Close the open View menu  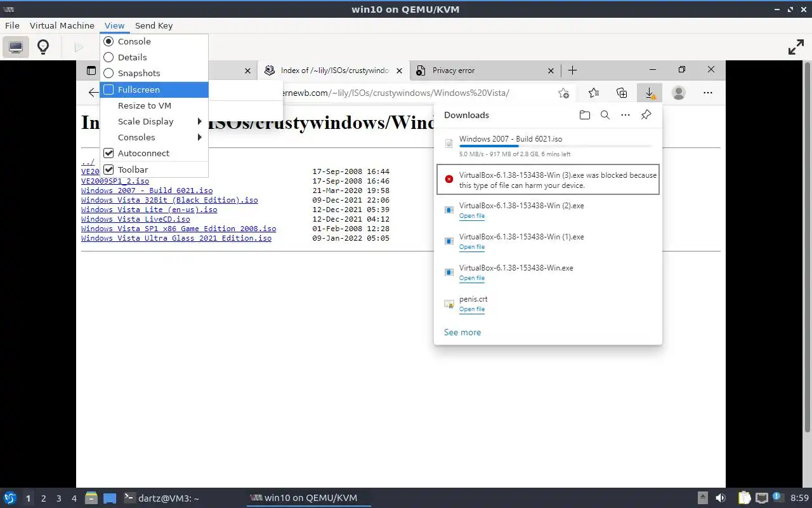[114, 25]
